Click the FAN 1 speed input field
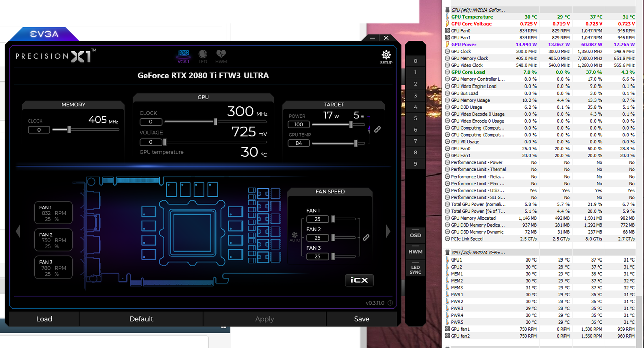Image resolution: width=644 pixels, height=348 pixels. [x=317, y=219]
